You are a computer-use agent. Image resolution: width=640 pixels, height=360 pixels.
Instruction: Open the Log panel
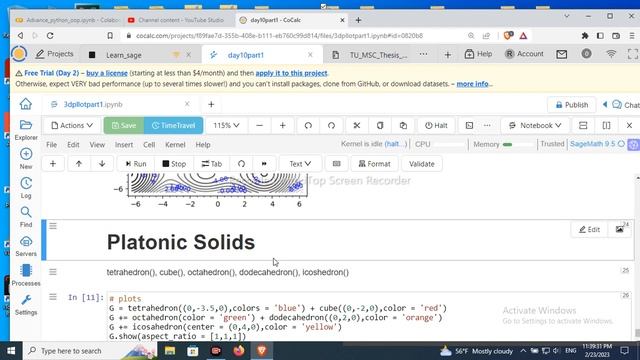tap(26, 188)
